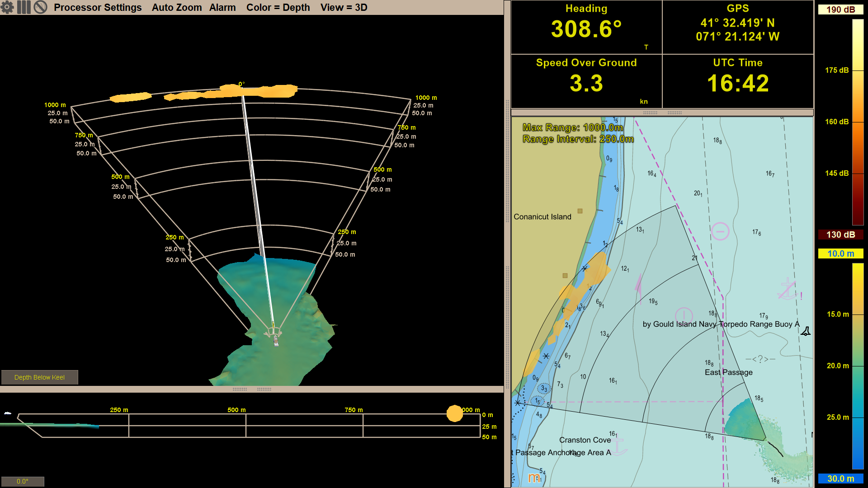This screenshot has height=488, width=868.
Task: Click the 0.0° angle field
Action: (23, 481)
